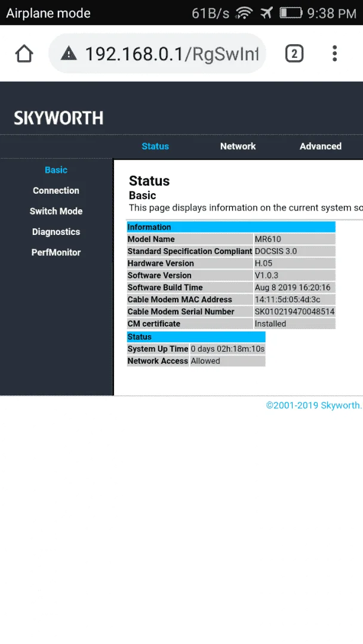363x644 pixels.
Task: Open the browser three-dot menu
Action: [334, 54]
